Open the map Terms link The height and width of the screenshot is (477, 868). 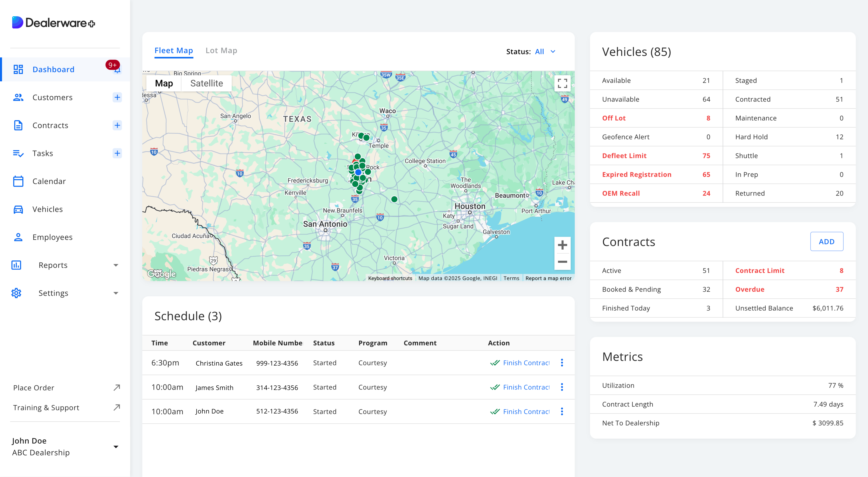(511, 278)
